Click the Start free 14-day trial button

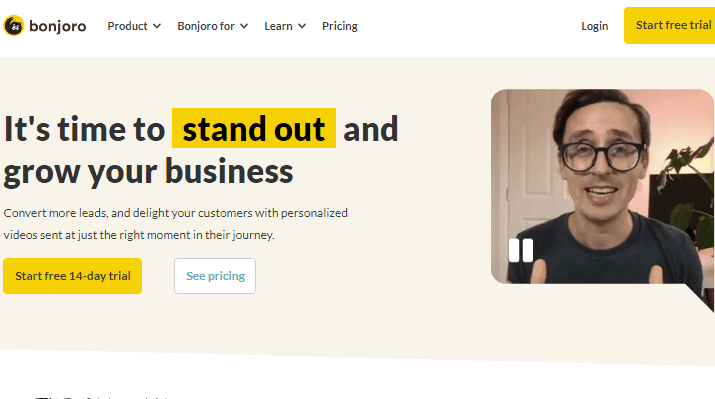73,276
